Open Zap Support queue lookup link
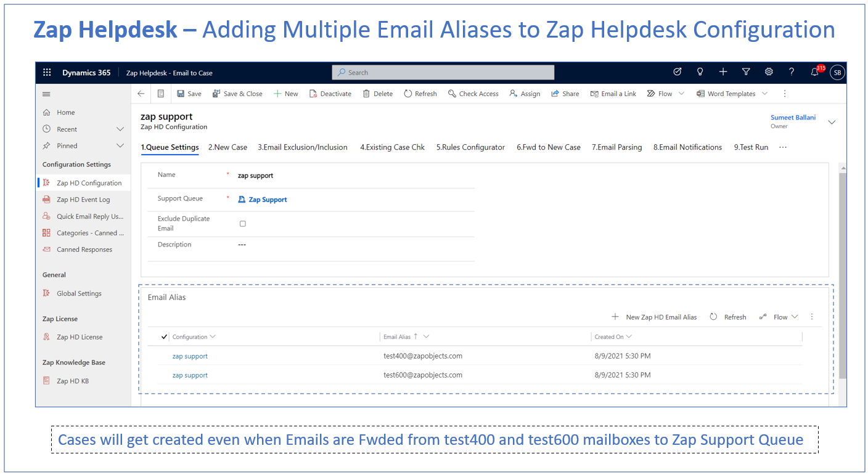Viewport: 868px width, 475px height. point(268,200)
